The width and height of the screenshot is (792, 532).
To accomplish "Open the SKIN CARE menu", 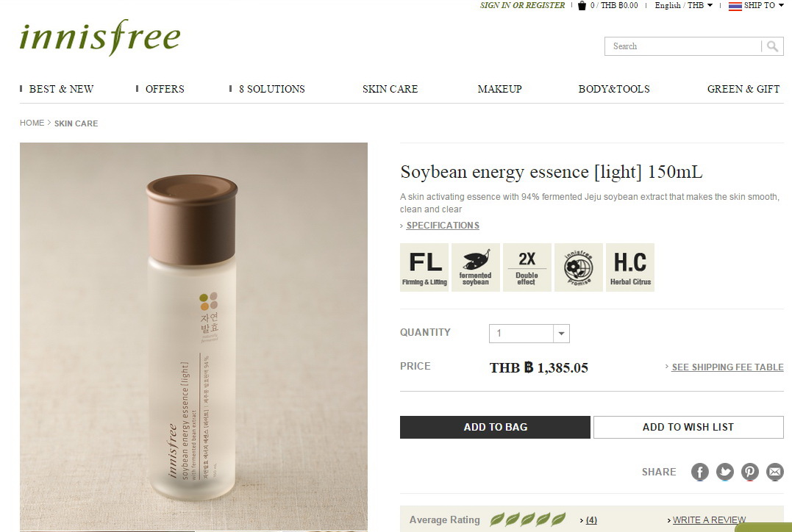I will pos(390,90).
